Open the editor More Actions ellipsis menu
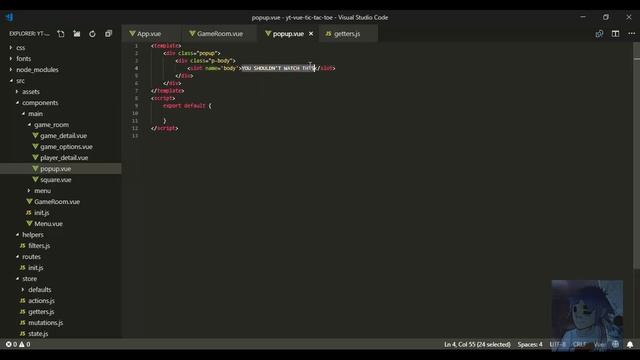 click(631, 34)
